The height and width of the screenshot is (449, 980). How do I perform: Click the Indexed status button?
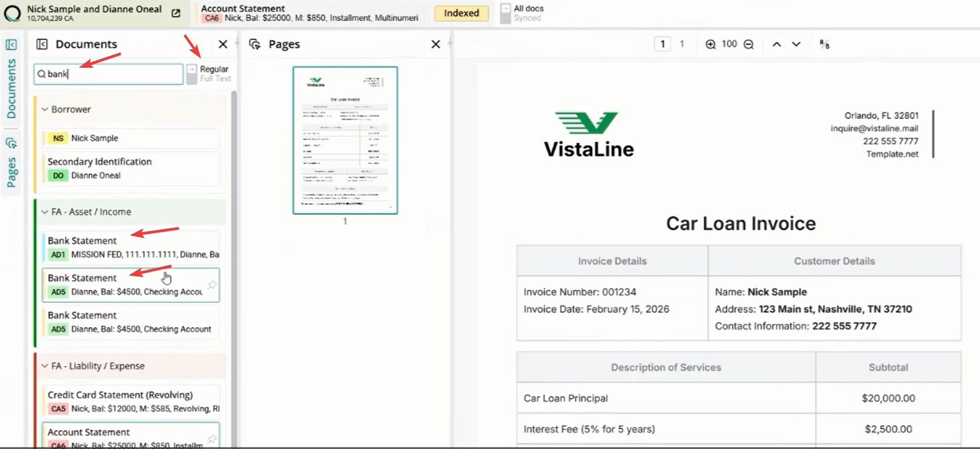[x=462, y=13]
